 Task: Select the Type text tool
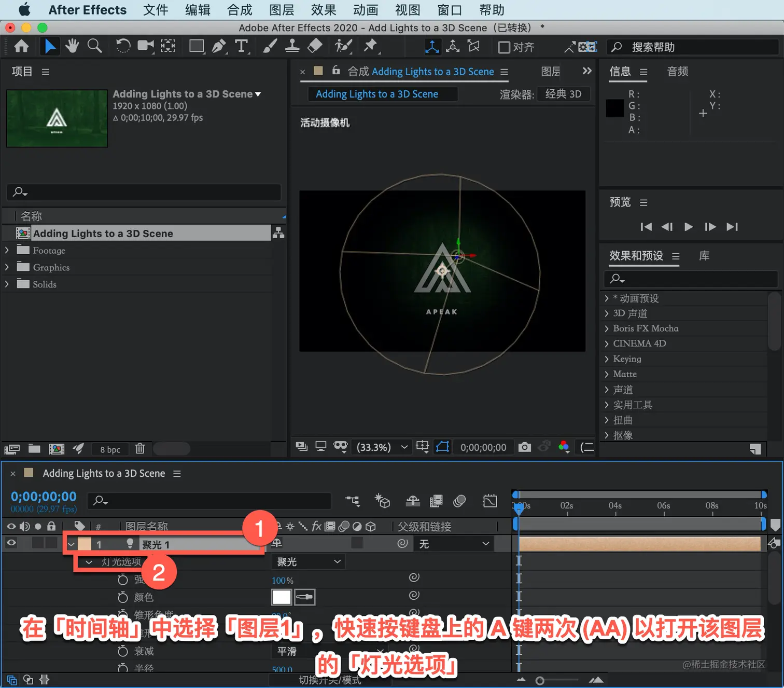coord(241,47)
